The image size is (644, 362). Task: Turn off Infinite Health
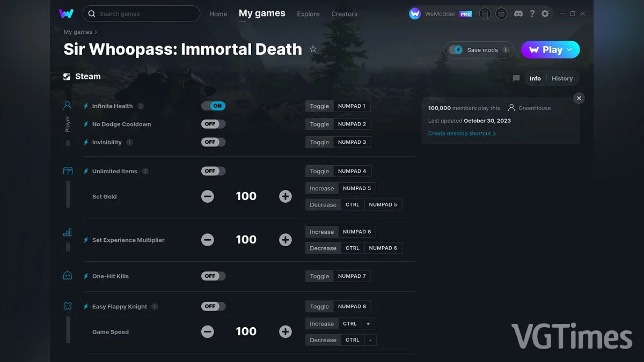[x=214, y=106]
